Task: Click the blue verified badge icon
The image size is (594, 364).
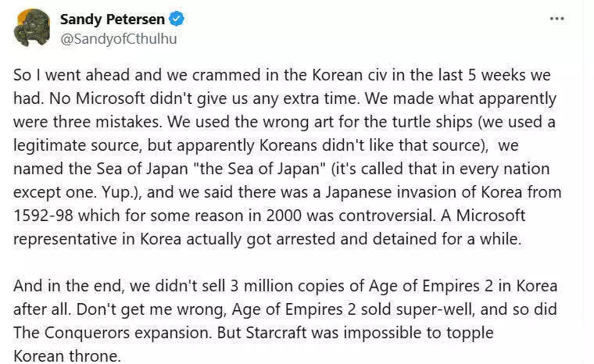Action: tap(177, 19)
